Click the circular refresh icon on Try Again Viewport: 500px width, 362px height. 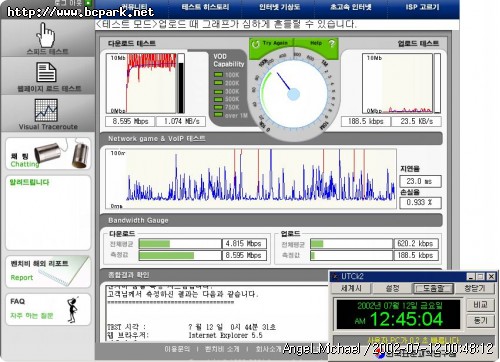[255, 44]
